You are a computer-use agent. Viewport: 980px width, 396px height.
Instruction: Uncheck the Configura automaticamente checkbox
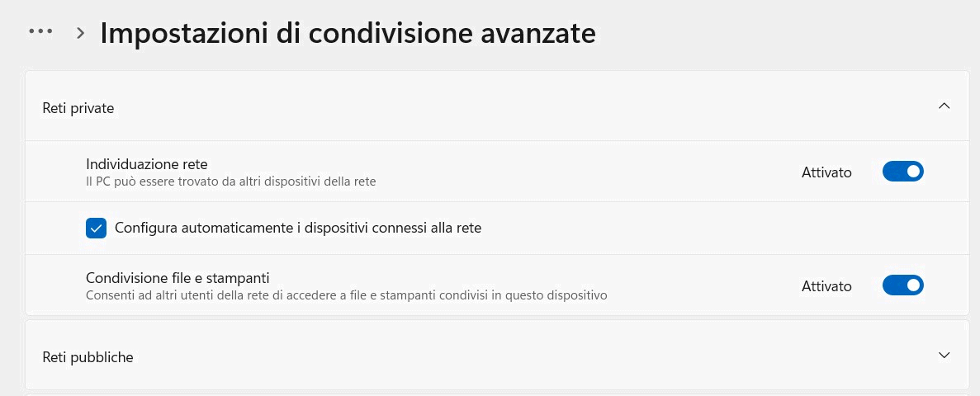97,228
